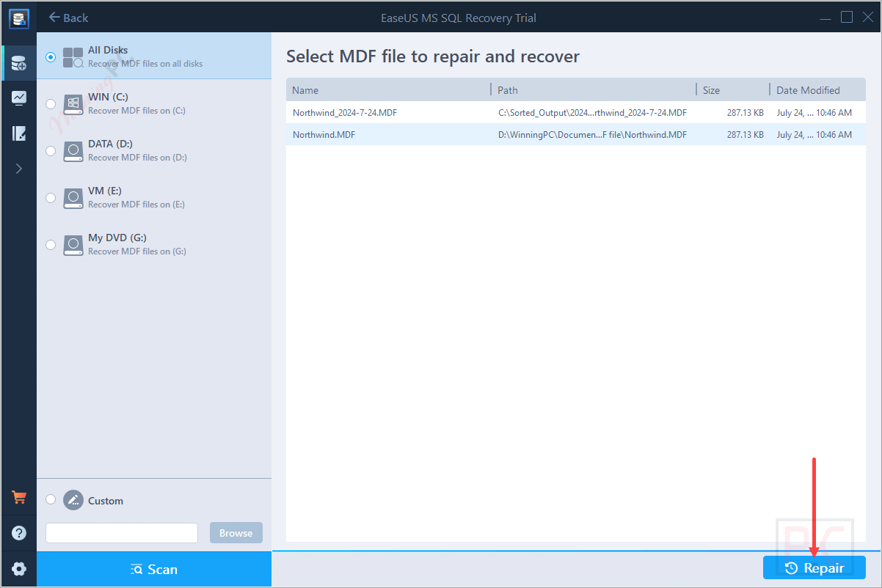This screenshot has height=588, width=882.
Task: Open the shopping cart to purchase license
Action: [18, 496]
